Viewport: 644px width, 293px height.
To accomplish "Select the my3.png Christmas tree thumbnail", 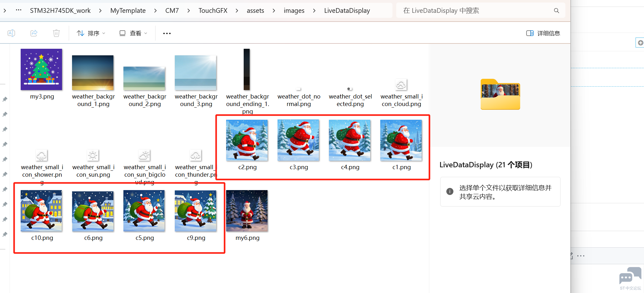I will click(41, 69).
